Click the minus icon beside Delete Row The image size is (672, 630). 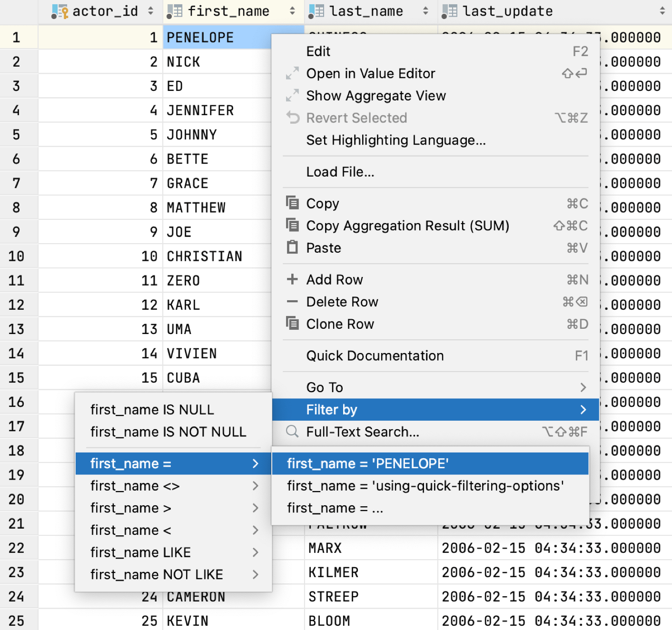point(292,302)
